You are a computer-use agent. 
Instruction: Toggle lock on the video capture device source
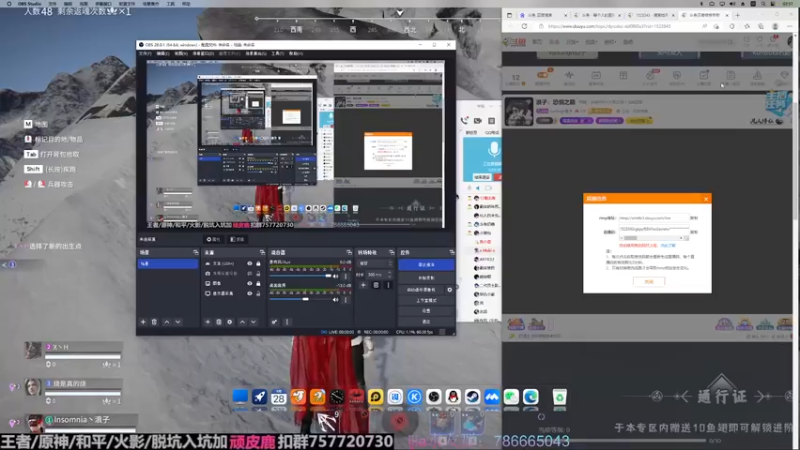[258, 273]
